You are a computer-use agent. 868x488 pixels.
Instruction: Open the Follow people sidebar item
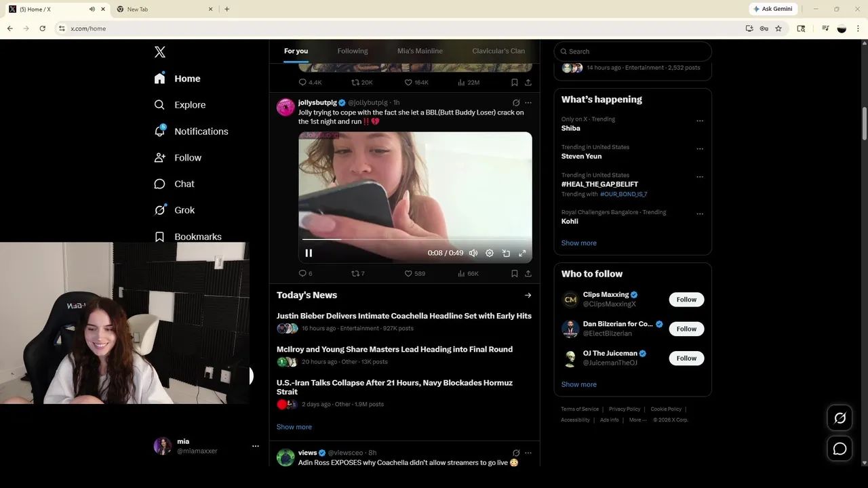(178, 157)
